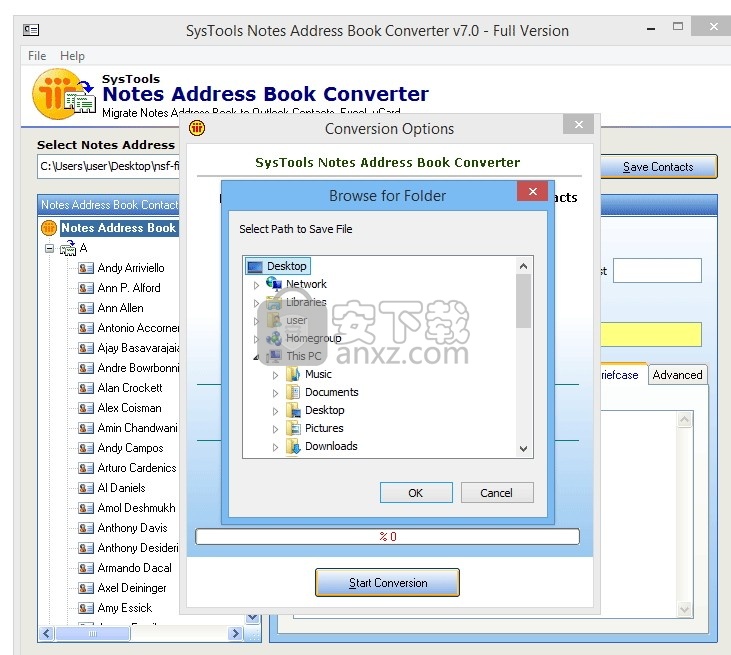
Task: Click the Desktop monitor icon at tree top
Action: click(x=255, y=267)
